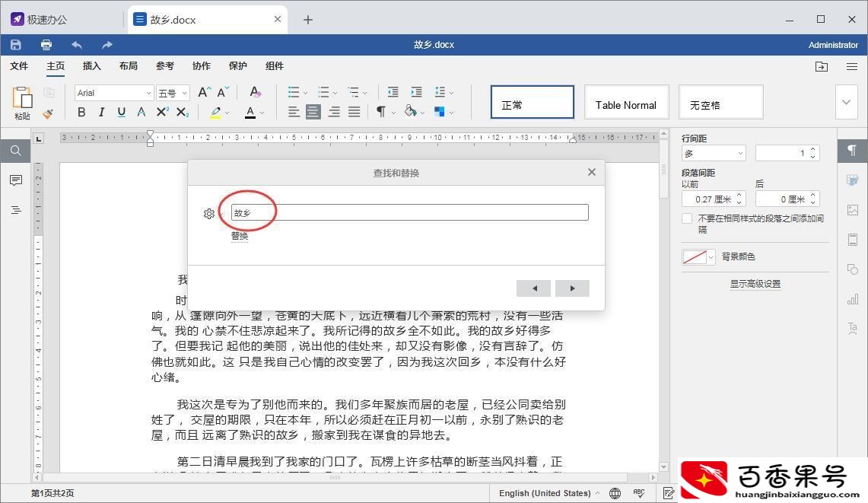Toggle superscript formatting
The height and width of the screenshot is (503, 868).
click(161, 113)
